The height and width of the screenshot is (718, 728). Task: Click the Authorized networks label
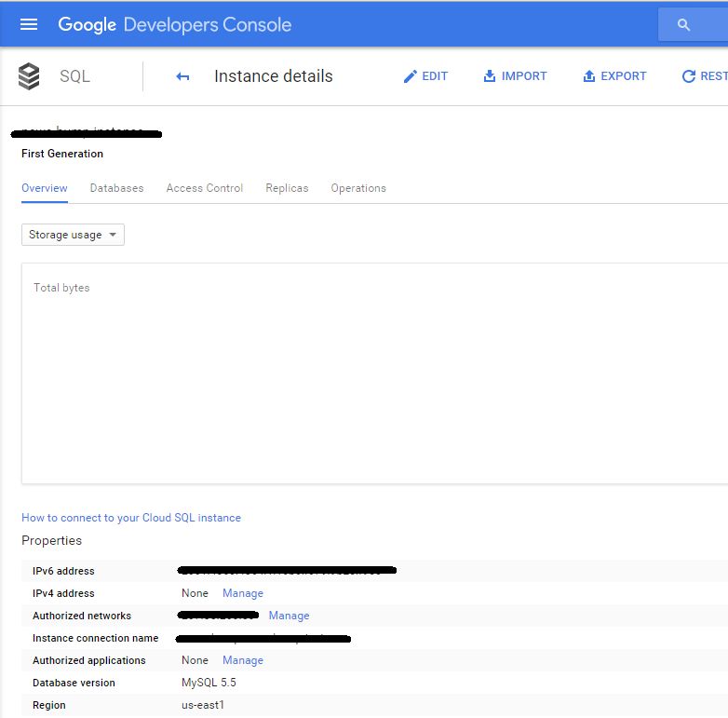click(82, 616)
